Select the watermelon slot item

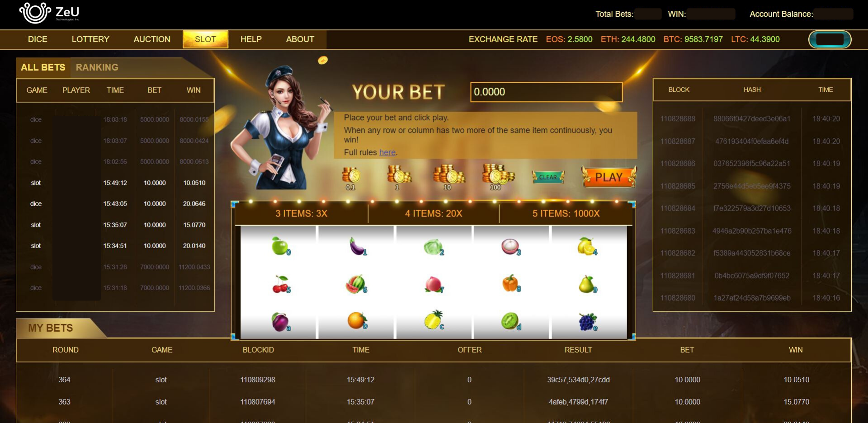point(356,284)
